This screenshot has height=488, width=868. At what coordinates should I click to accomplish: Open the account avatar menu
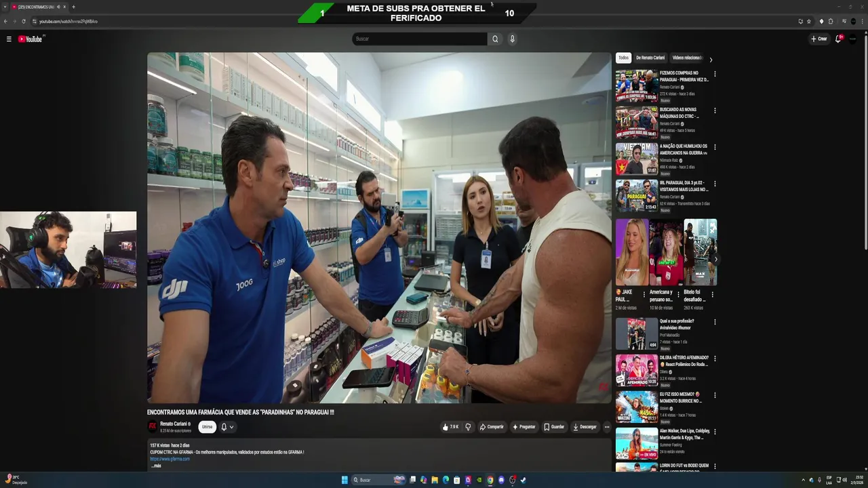(853, 39)
